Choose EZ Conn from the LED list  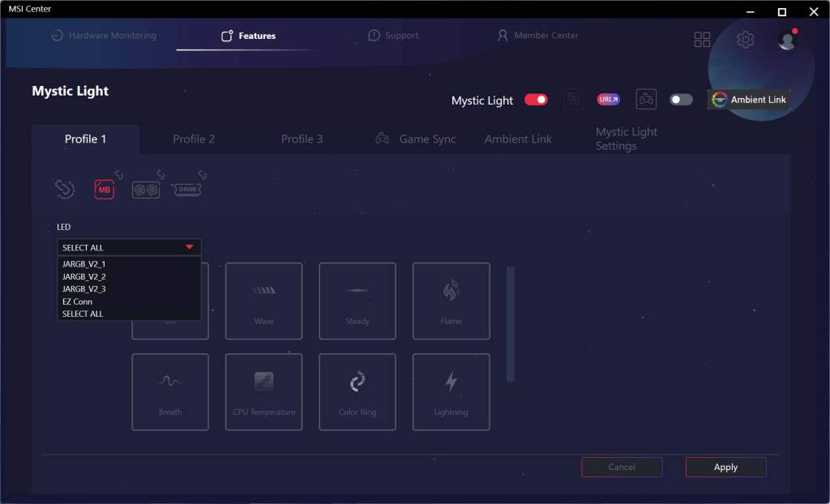point(78,301)
